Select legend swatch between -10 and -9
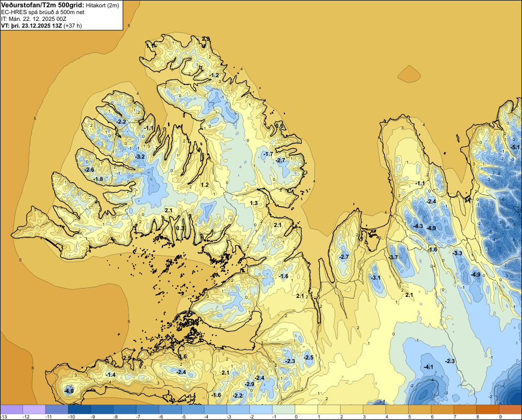Screen dimensions: 522x420 (79, 409)
